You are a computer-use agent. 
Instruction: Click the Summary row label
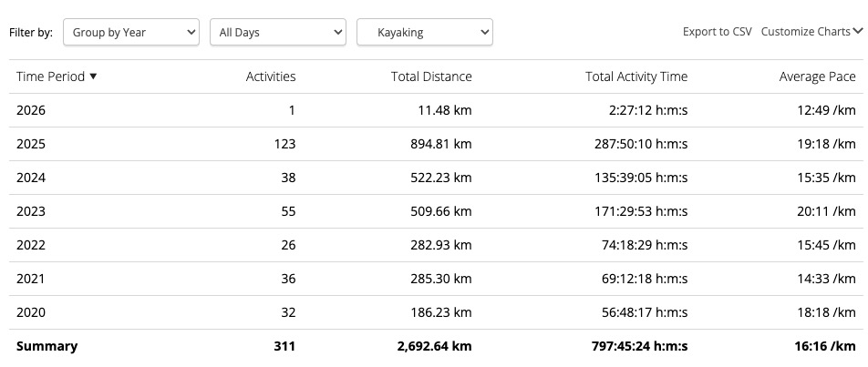(46, 346)
